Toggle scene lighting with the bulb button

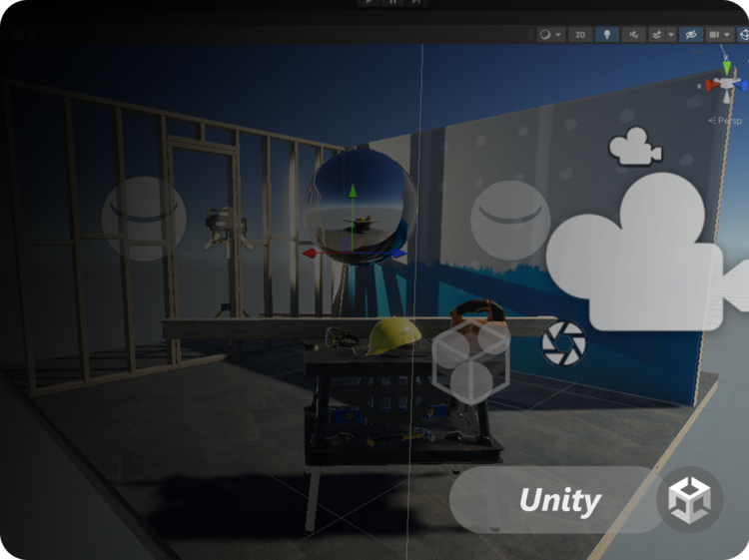(x=607, y=34)
